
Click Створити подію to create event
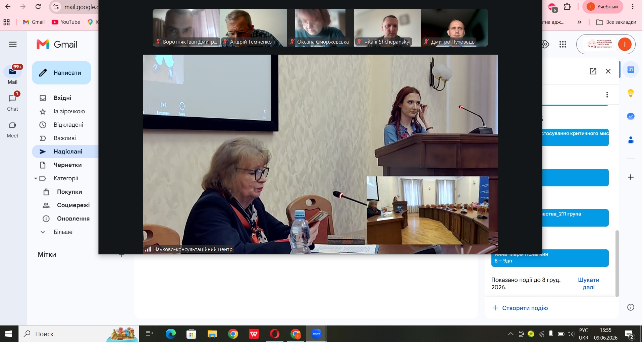(x=520, y=308)
